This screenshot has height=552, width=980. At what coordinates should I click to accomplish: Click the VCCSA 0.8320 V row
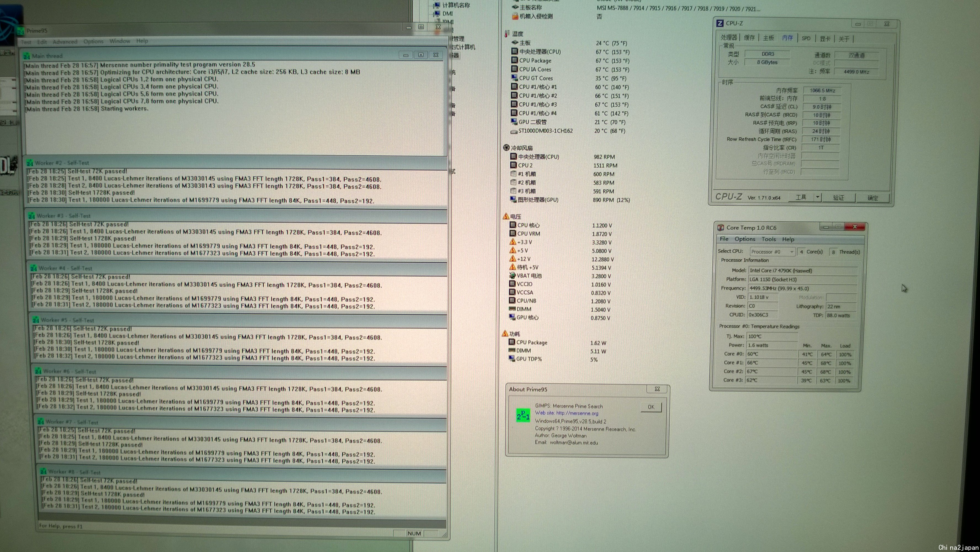560,293
